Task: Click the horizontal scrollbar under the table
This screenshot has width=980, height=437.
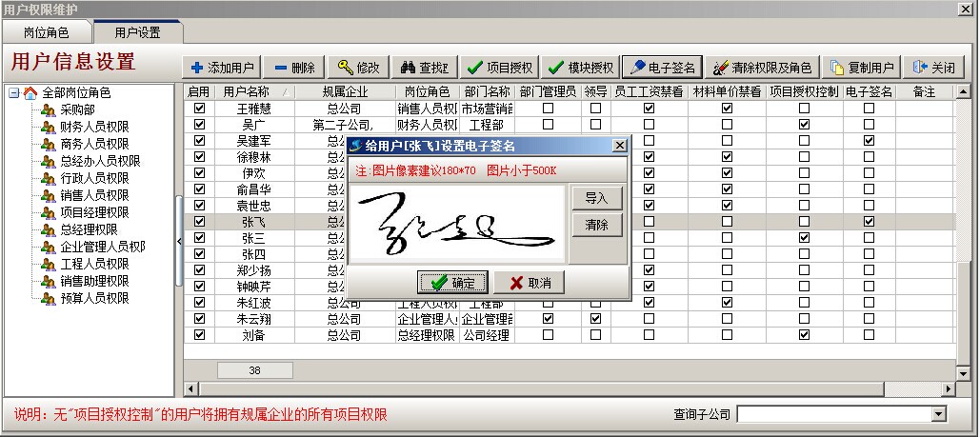Action: click(x=571, y=388)
